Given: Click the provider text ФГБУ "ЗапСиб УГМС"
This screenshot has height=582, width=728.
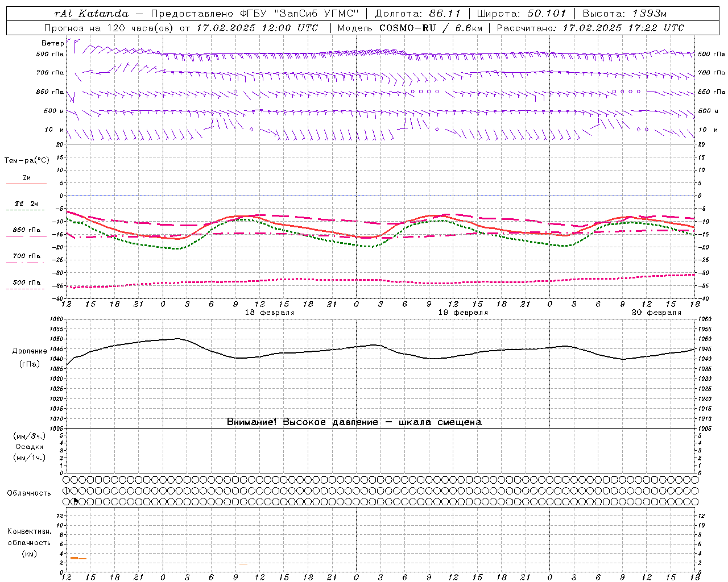Looking at the screenshot, I should (x=299, y=14).
